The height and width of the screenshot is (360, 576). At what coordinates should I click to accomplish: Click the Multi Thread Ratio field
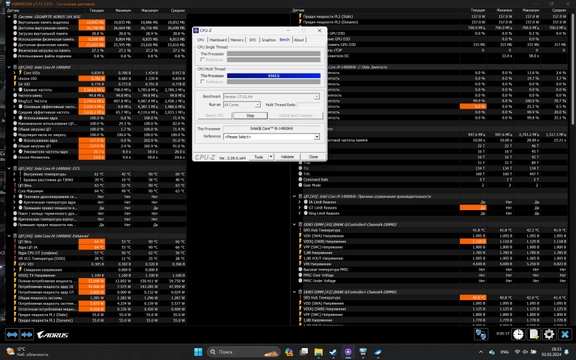(309, 105)
